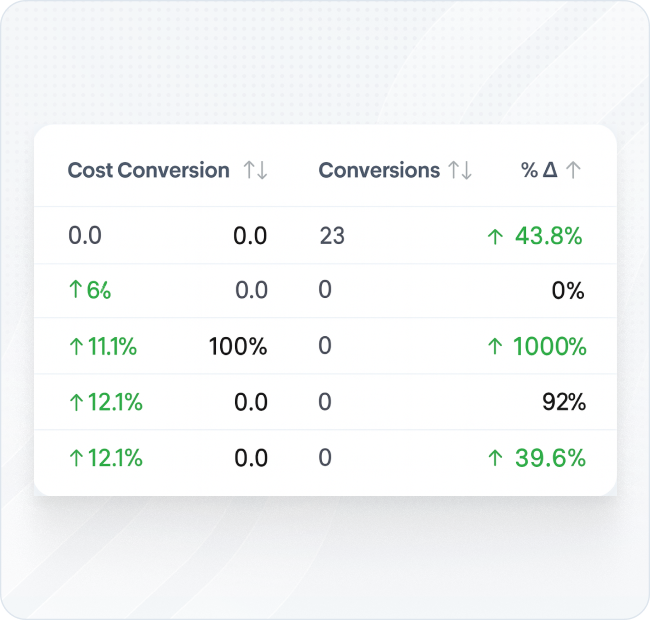Click the sort arrows beside Cost Conversion

click(x=255, y=171)
